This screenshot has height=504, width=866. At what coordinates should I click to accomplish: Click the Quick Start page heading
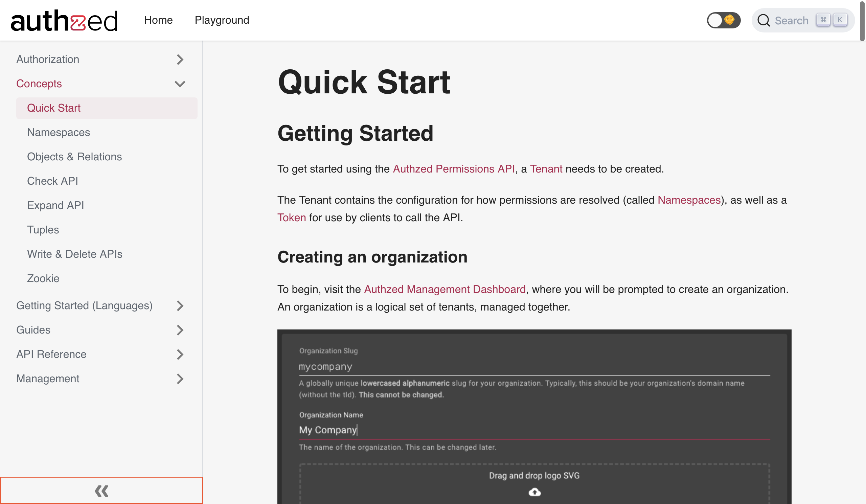click(x=364, y=83)
